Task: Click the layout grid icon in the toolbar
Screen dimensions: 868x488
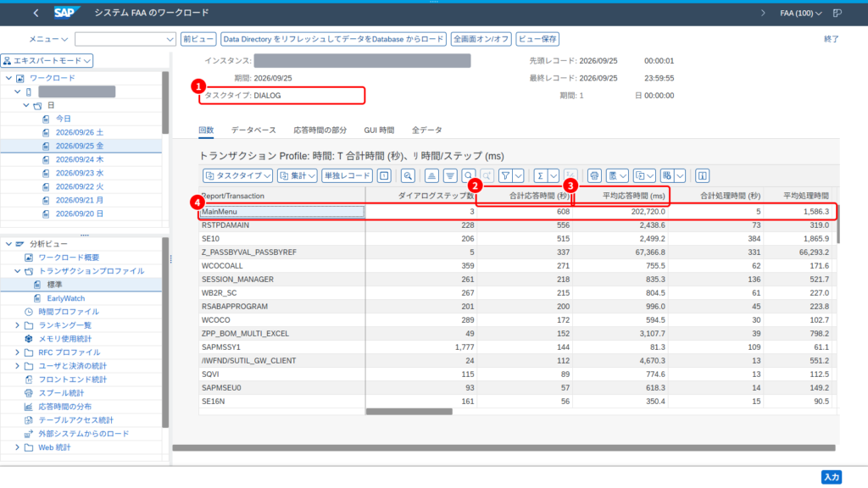Action: click(x=667, y=176)
